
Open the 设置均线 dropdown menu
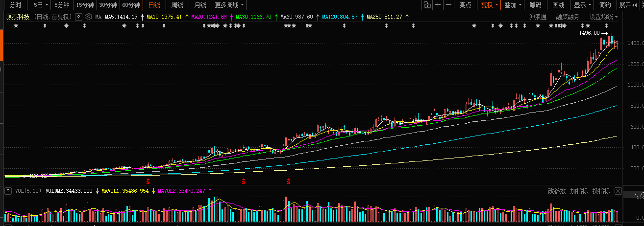tap(603, 17)
